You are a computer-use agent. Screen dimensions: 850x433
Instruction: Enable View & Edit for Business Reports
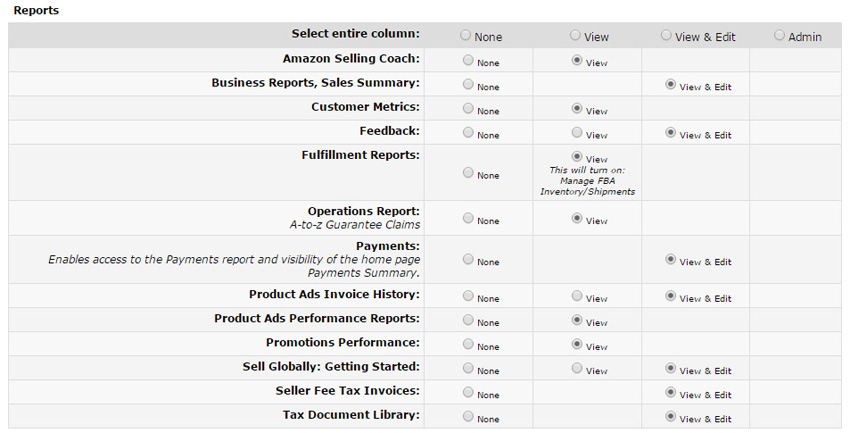670,85
